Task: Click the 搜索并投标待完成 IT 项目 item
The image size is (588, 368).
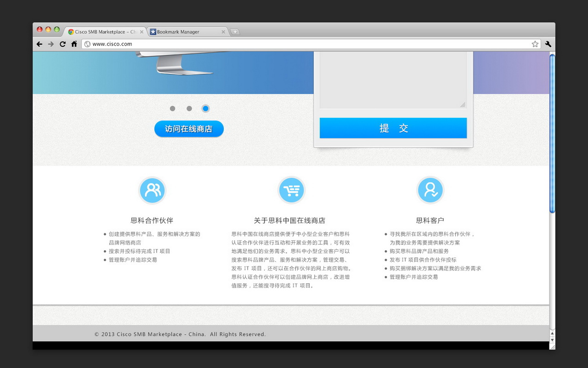Action: pos(140,251)
